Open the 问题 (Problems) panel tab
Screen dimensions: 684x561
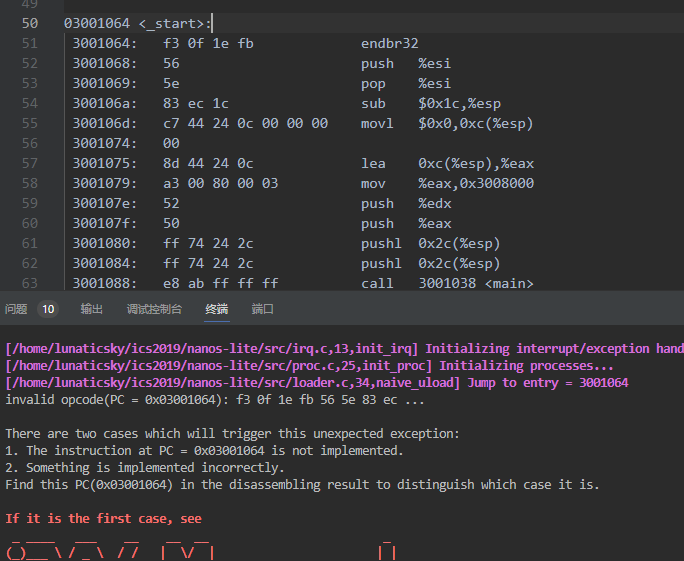pos(16,309)
